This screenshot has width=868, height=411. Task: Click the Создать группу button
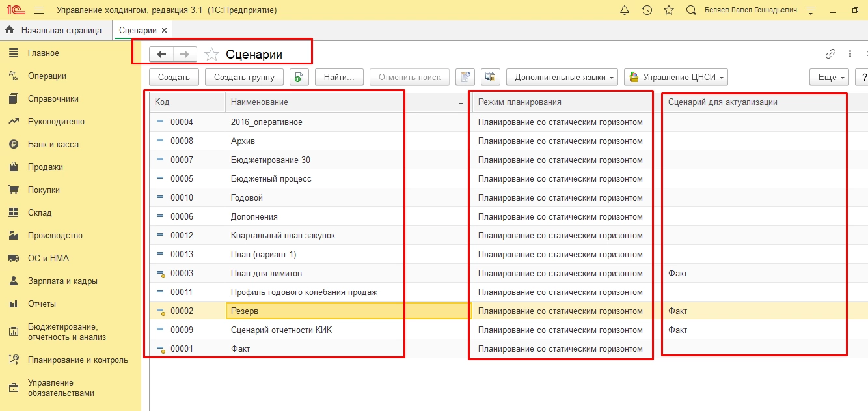244,77
